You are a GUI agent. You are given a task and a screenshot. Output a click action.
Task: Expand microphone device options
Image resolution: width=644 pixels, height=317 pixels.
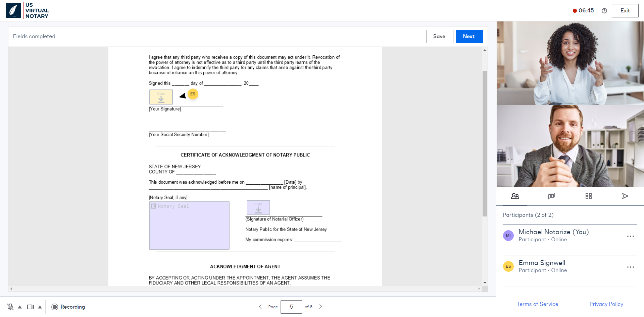19,307
